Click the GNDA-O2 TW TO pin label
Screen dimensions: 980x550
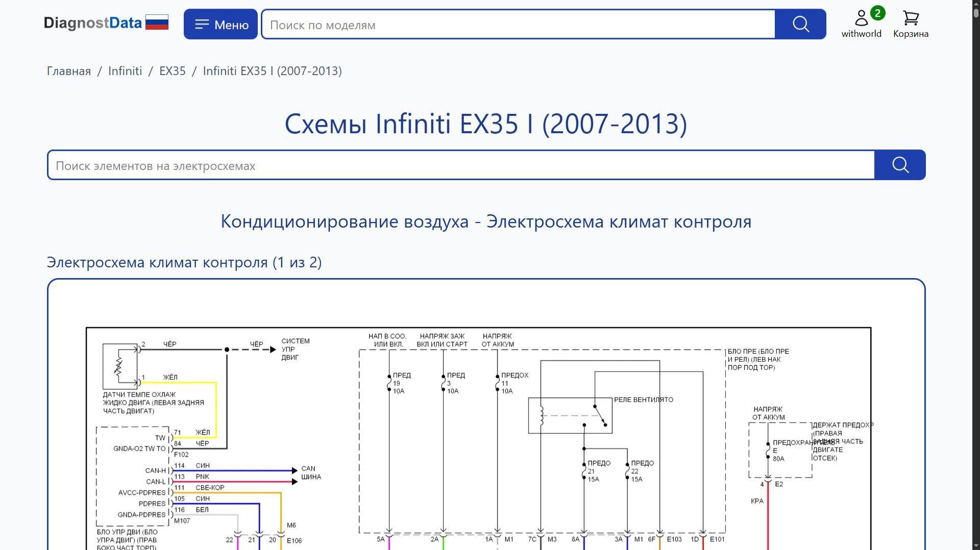[139, 449]
